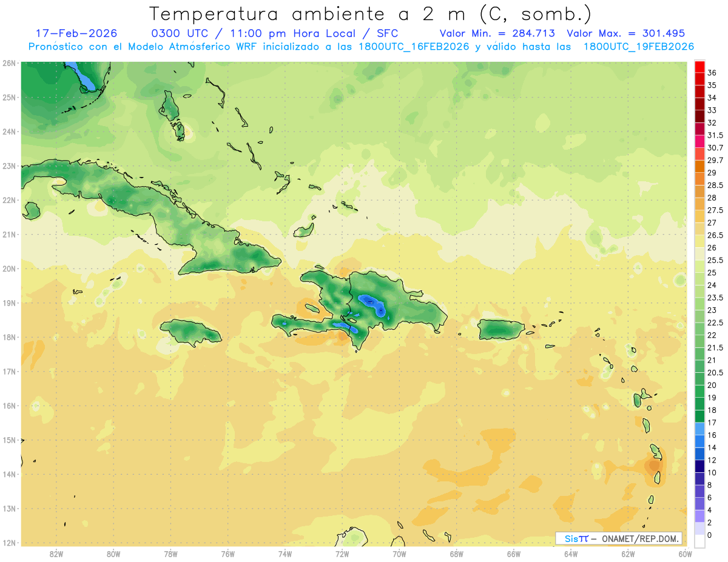The width and height of the screenshot is (728, 562).
Task: Select the 23.5 value on the color scale
Action: click(715, 298)
